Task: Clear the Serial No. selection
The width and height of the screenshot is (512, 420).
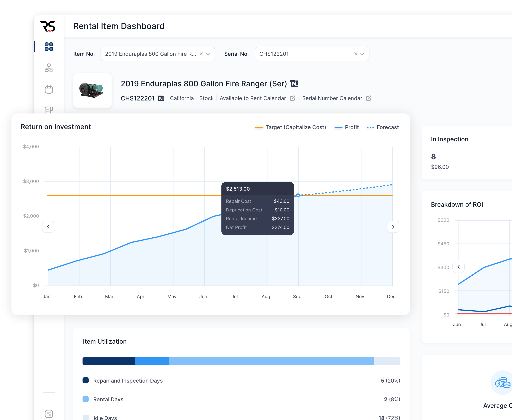Action: [356, 54]
